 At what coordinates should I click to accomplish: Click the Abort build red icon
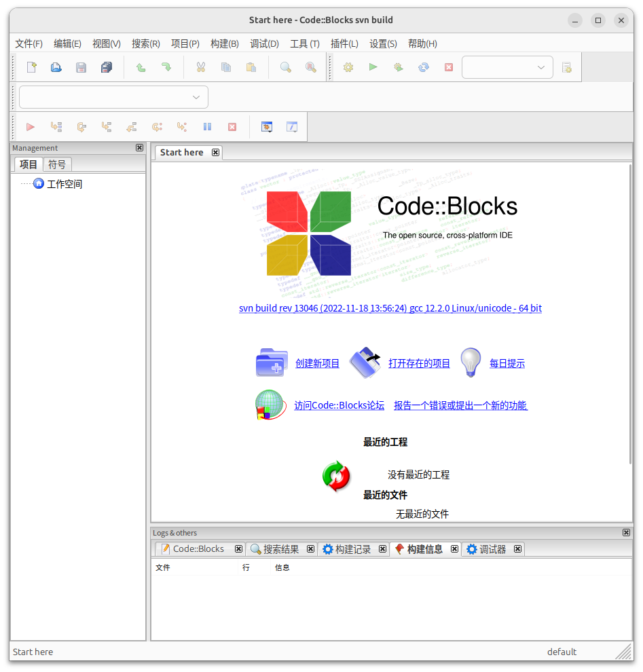click(449, 67)
